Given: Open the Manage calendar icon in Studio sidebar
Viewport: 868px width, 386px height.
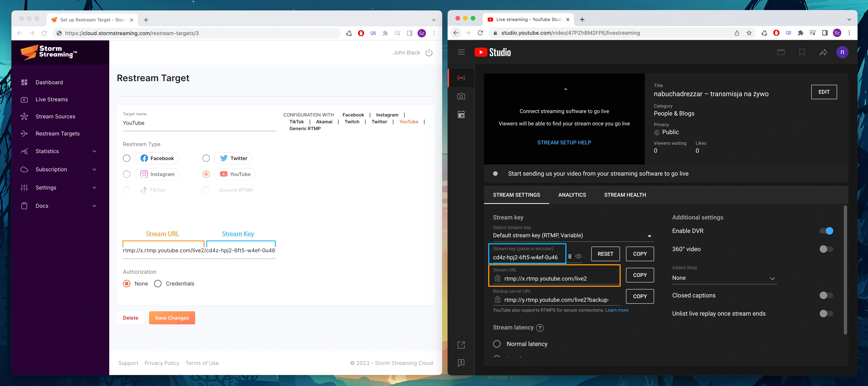Looking at the screenshot, I should tap(461, 115).
